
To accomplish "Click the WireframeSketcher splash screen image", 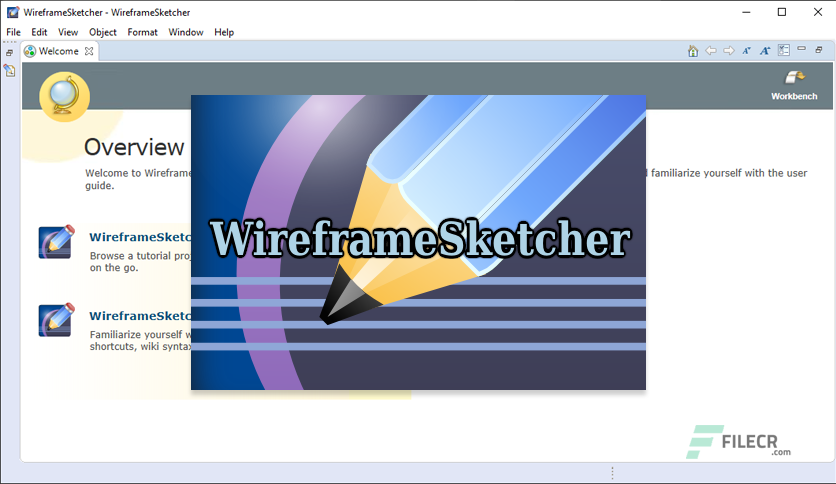I will pyautogui.click(x=419, y=243).
